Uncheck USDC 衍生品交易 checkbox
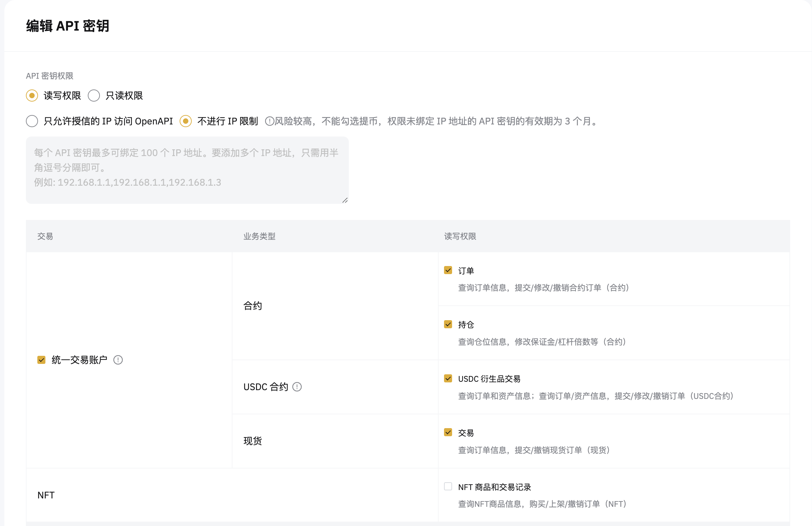Screen dimensions: 812x526 pos(448,378)
